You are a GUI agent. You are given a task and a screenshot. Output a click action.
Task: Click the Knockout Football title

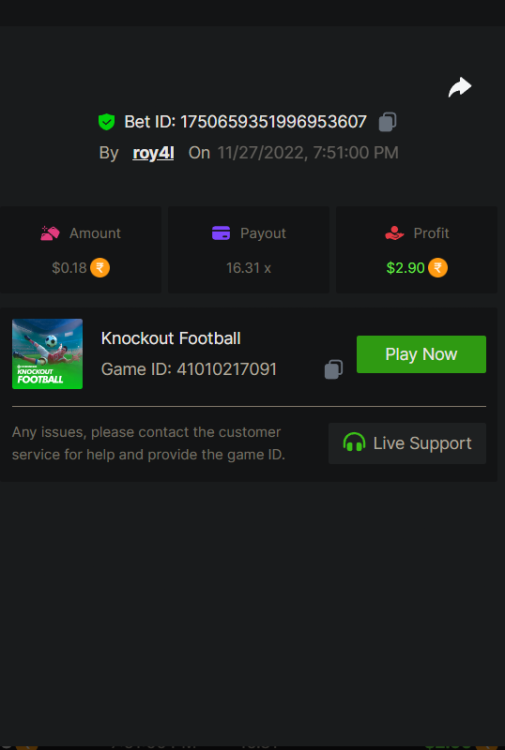click(x=171, y=339)
